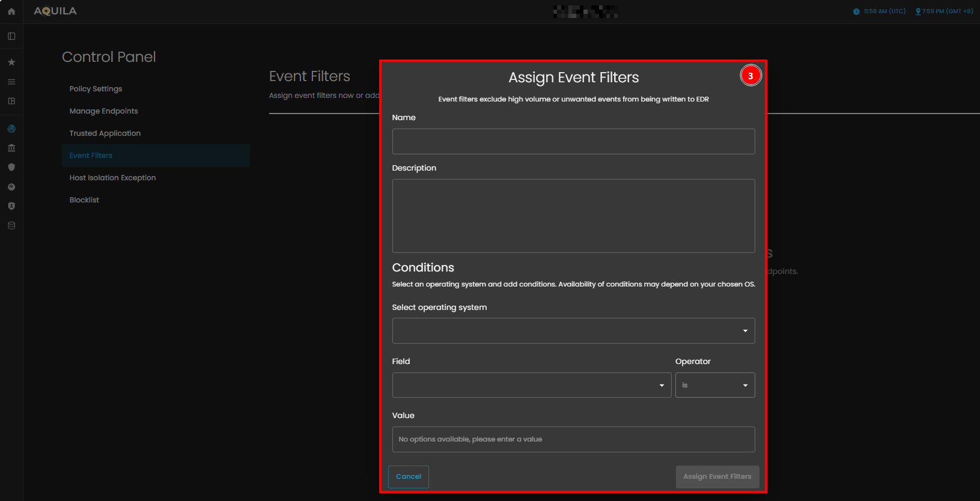Click inside the Description text area

pos(573,216)
